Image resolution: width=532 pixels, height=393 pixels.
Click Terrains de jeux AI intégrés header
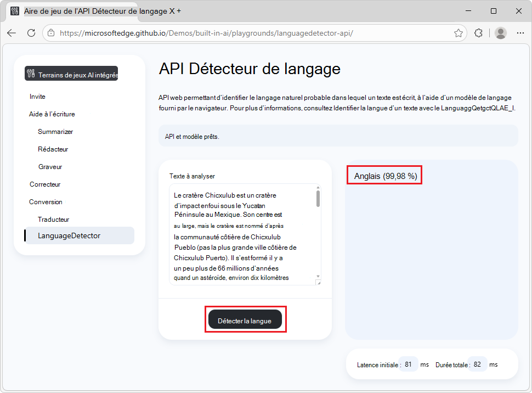[x=71, y=74]
